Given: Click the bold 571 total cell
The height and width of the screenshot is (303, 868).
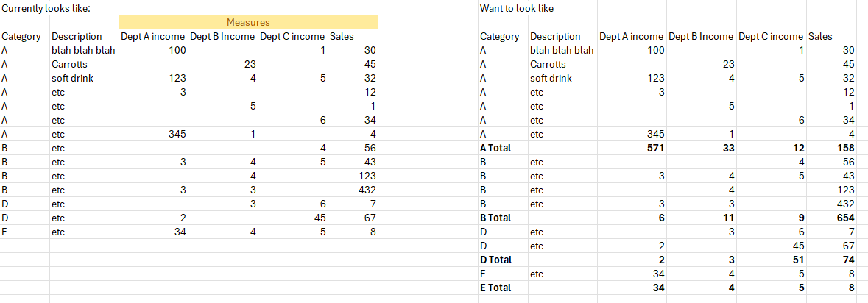Looking at the screenshot, I should pos(652,148).
